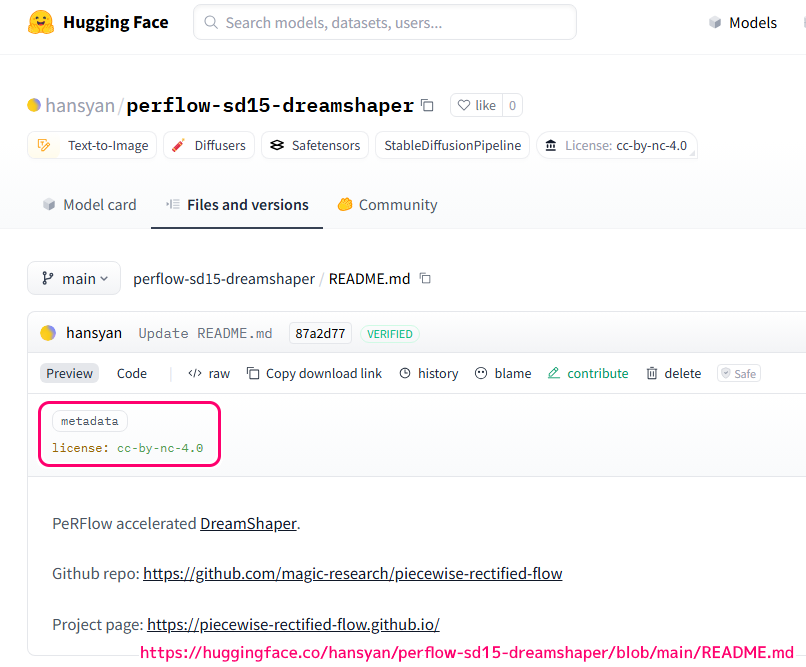
Task: Open the piecewise-rectified-flow.github.io project page link
Action: coord(293,624)
